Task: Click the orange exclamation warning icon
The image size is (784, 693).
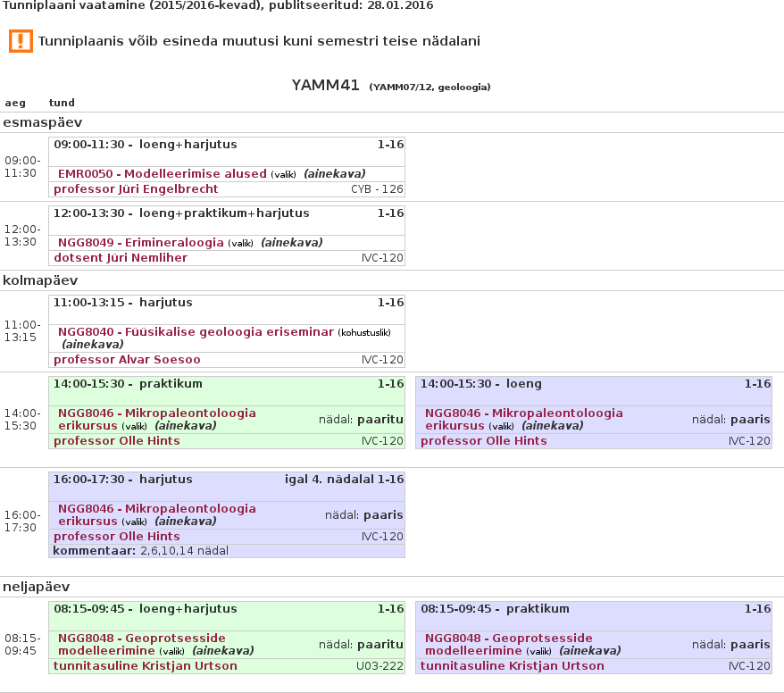Action: point(21,41)
